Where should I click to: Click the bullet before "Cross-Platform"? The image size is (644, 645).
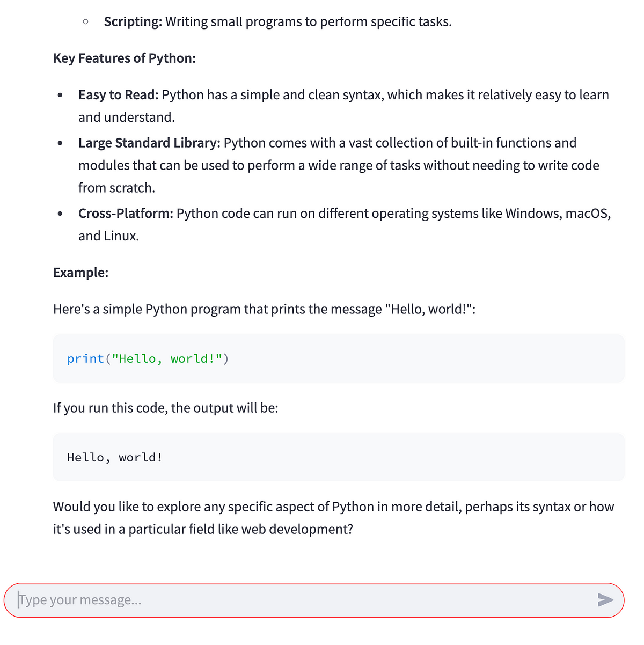(60, 214)
